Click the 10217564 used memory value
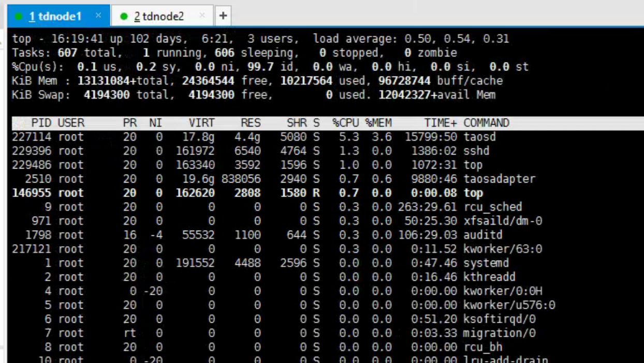Screen dimensions: 644x363 pyautogui.click(x=306, y=81)
